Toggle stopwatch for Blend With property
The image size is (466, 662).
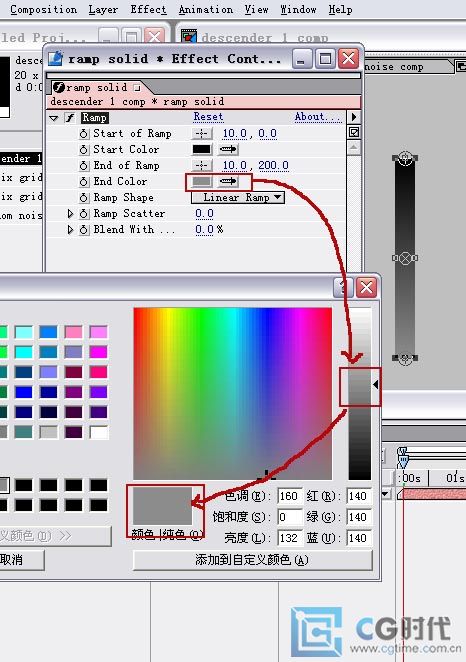pos(84,230)
